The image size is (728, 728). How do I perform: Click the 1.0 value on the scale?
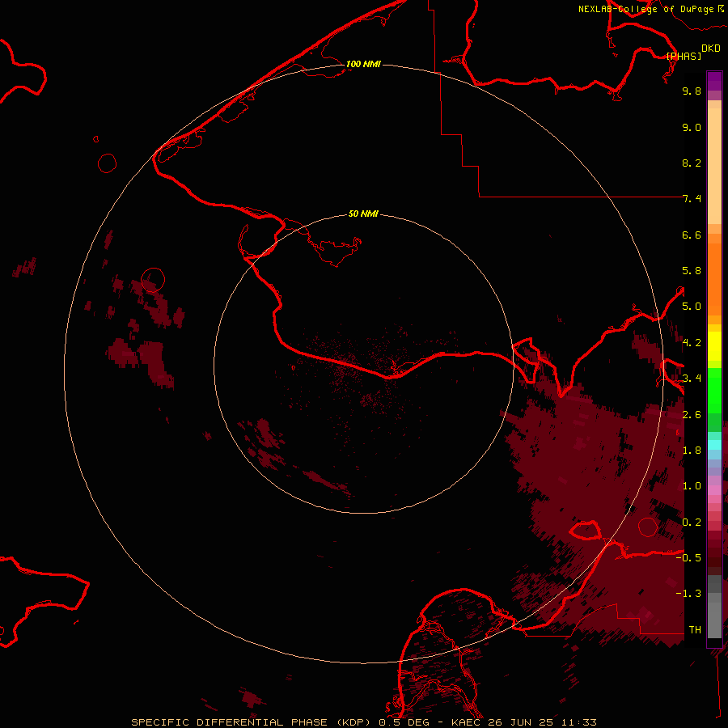[692, 486]
